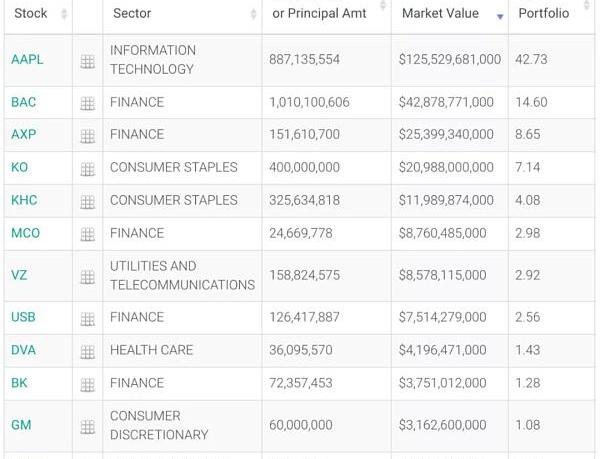
Task: Open the AAPL stock link
Action: [27, 60]
